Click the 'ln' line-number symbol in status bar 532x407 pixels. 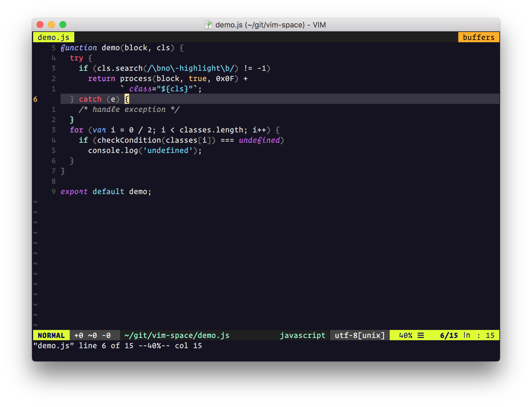467,335
